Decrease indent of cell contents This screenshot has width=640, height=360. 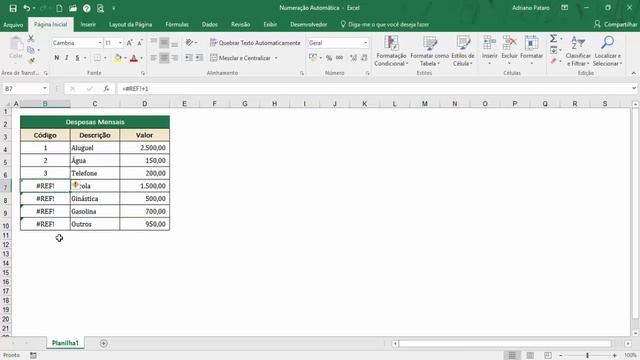(189, 58)
